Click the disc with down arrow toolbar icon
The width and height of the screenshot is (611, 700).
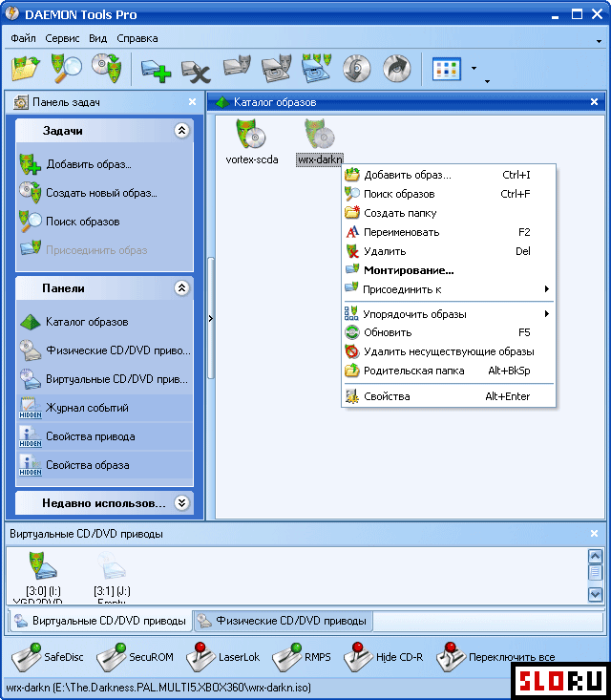pyautogui.click(x=357, y=69)
